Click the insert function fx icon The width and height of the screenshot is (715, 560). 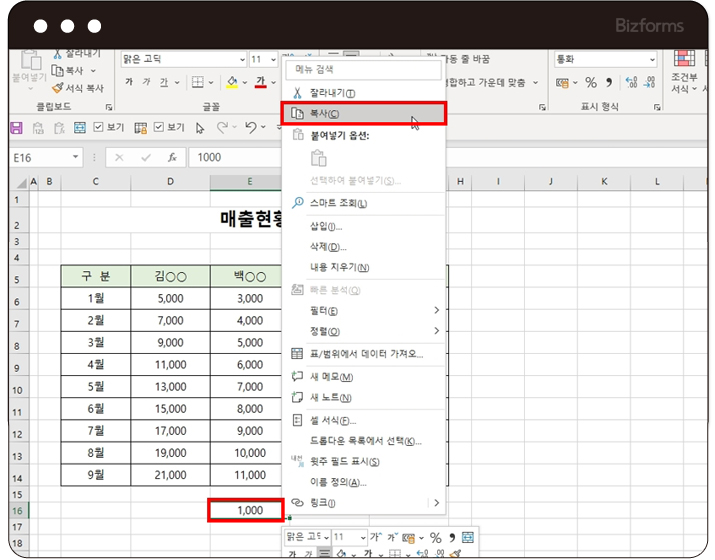point(172,157)
